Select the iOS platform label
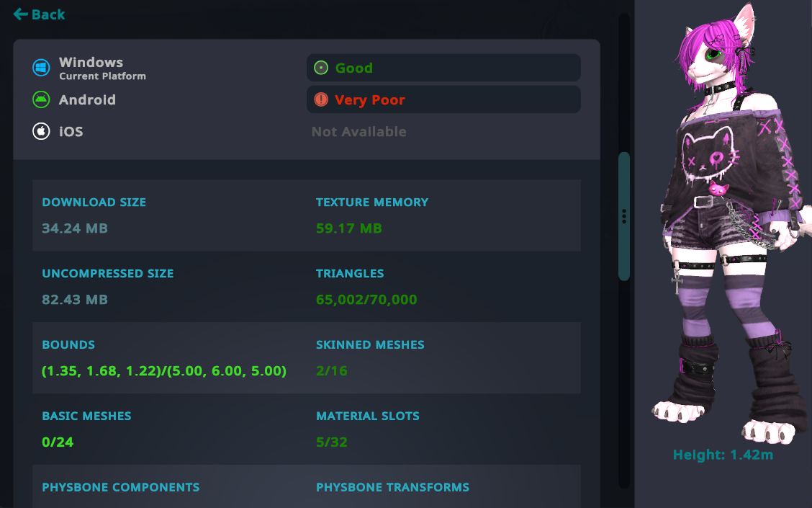Image resolution: width=812 pixels, height=508 pixels. pos(71,132)
